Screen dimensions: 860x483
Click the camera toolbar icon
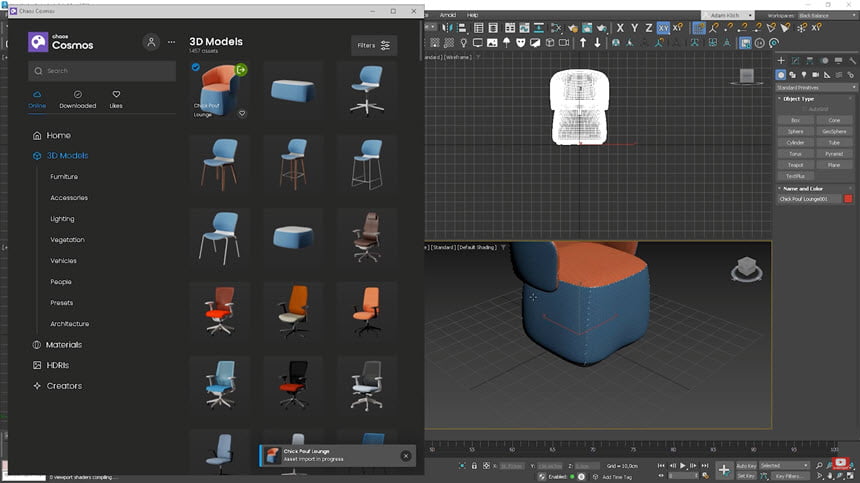[x=564, y=43]
